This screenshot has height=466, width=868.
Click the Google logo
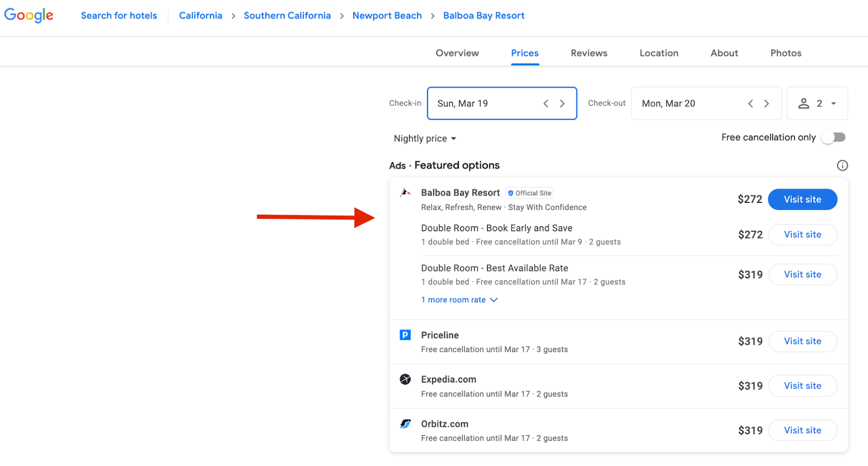pyautogui.click(x=29, y=15)
